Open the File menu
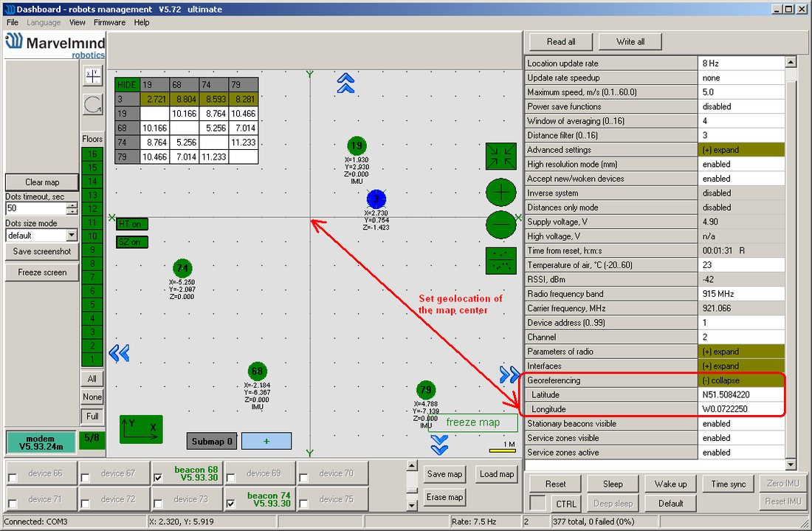 coord(13,22)
